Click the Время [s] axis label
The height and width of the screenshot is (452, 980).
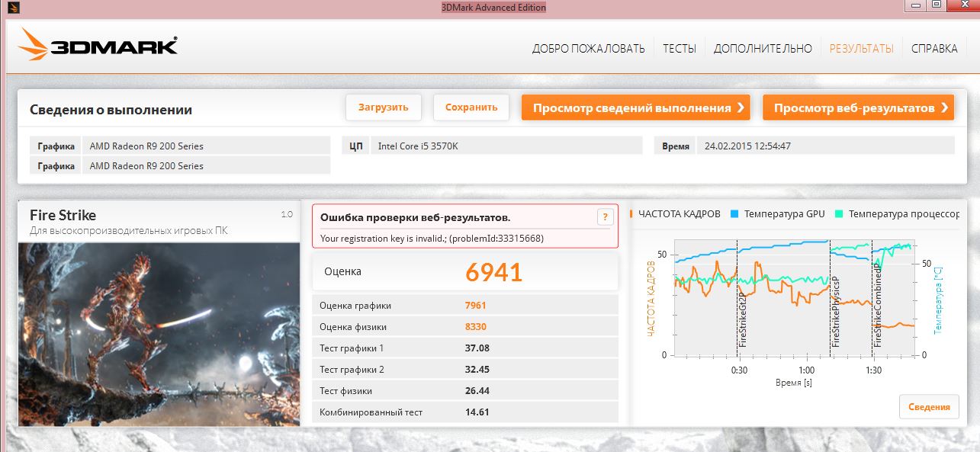click(793, 383)
